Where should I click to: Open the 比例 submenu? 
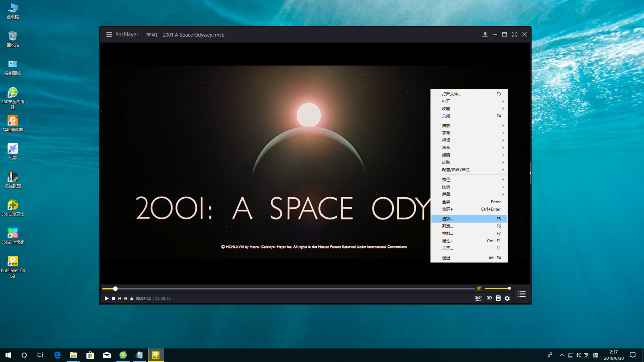coord(469,187)
